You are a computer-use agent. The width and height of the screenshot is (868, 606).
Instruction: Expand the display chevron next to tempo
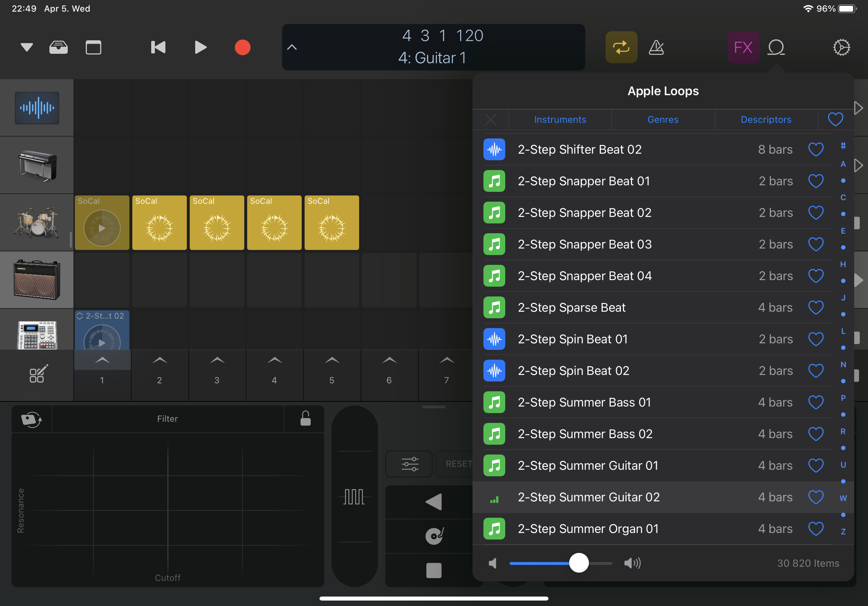click(x=292, y=48)
